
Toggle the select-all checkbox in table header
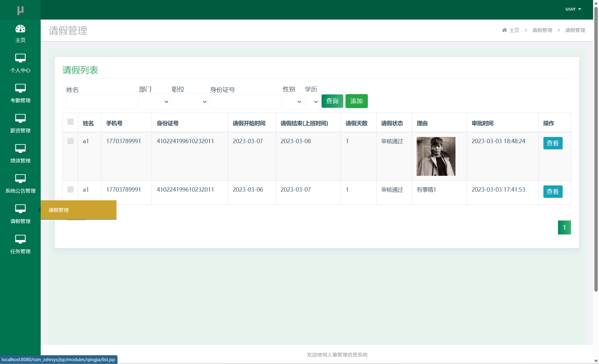click(x=71, y=122)
